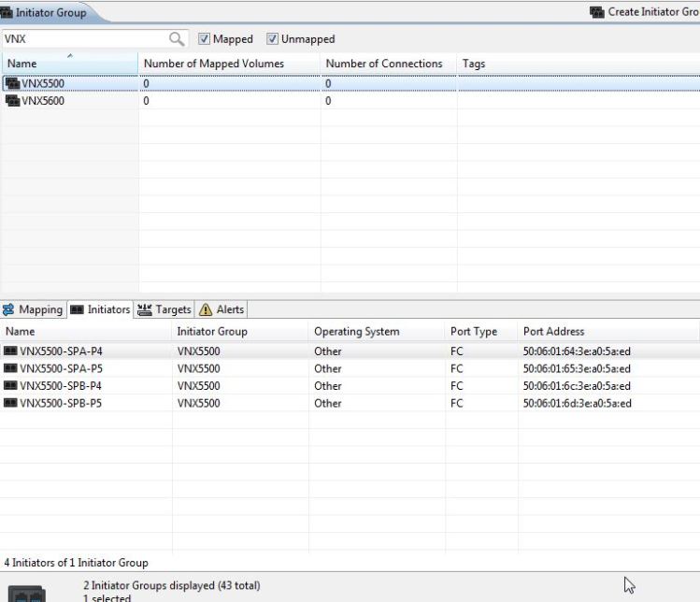Viewport: 700px width, 602px height.
Task: Click the search magnifier icon
Action: click(177, 39)
